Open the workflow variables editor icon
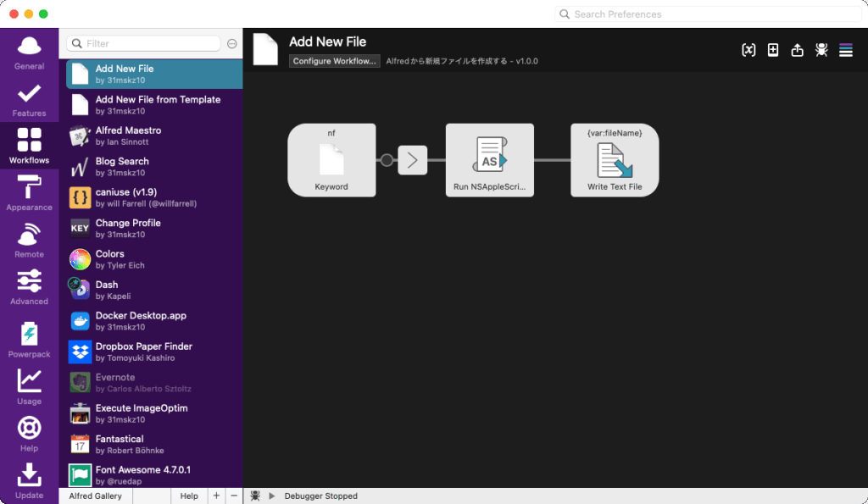This screenshot has height=504, width=868. 748,50
